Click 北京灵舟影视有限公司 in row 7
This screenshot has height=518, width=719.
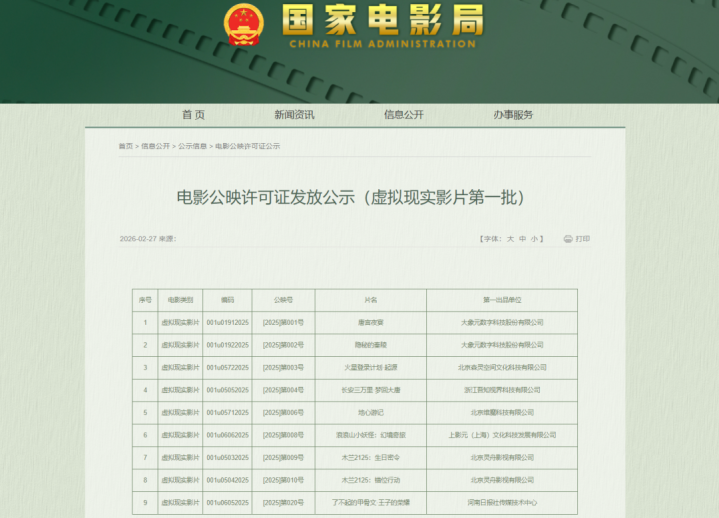[502, 457]
